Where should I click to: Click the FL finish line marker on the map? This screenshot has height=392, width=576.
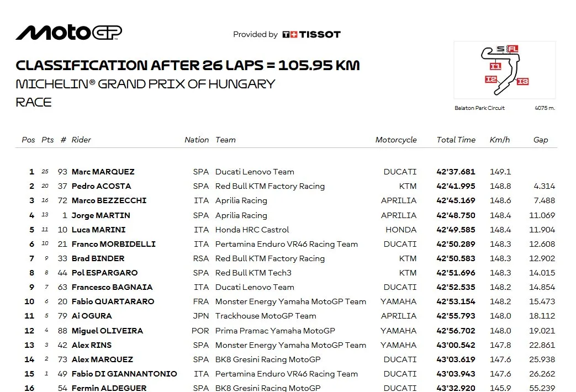[512, 49]
